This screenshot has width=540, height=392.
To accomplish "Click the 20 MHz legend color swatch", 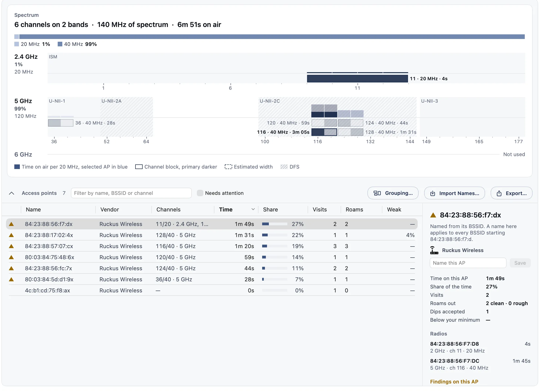I will 16,44.
